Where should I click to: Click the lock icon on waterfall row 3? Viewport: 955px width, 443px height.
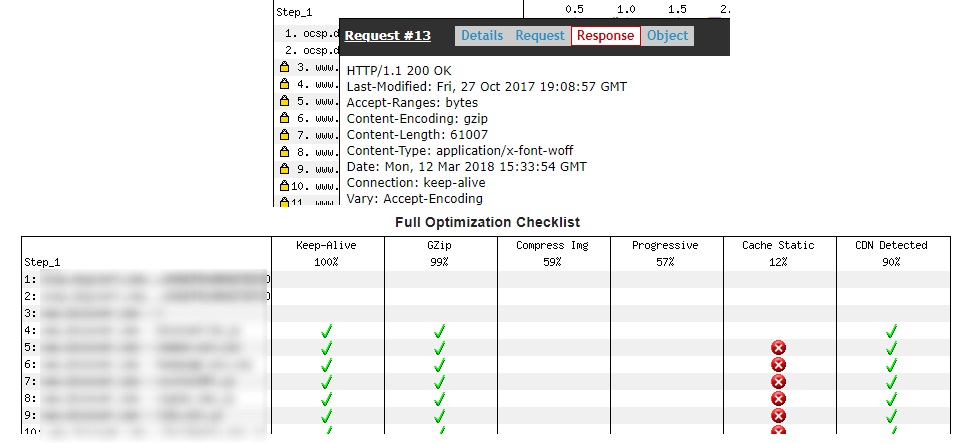(x=284, y=67)
